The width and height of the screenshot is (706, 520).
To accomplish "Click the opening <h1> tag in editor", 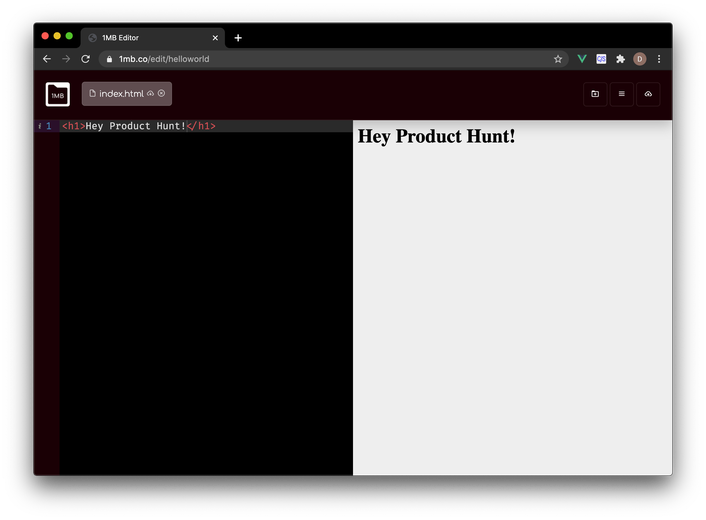I will [73, 126].
